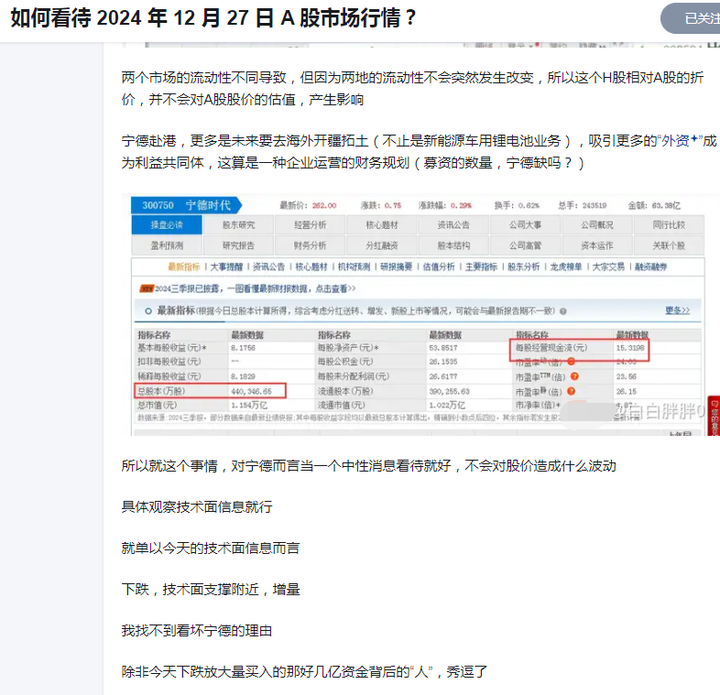Click the question icon beside 市盈率动(倍)
The height and width of the screenshot is (695, 720).
click(x=571, y=362)
